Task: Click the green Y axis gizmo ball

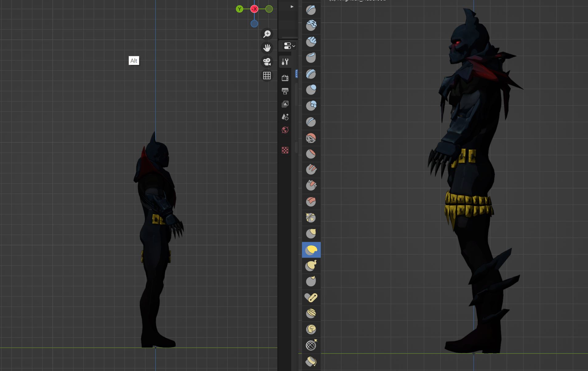Action: (239, 9)
